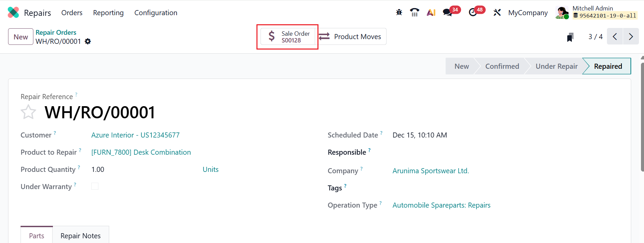Click the debug bug icon
This screenshot has width=644, height=243.
[399, 12]
